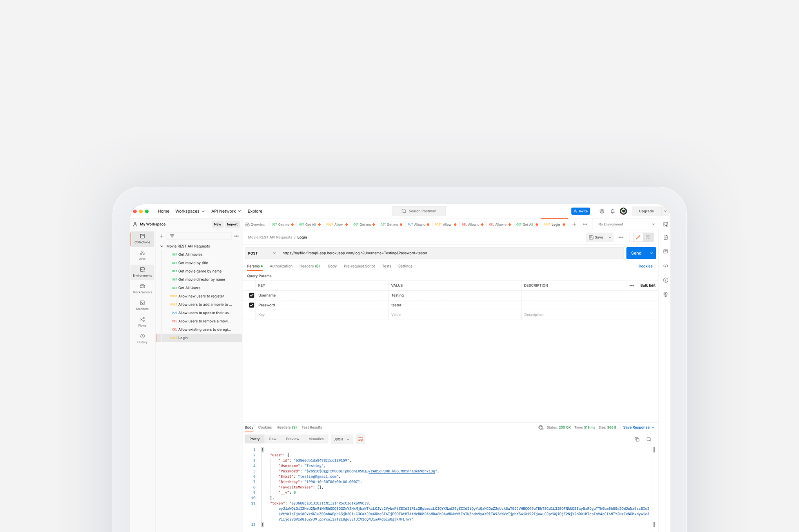
Task: Open the Save Response dropdown
Action: pyautogui.click(x=639, y=427)
